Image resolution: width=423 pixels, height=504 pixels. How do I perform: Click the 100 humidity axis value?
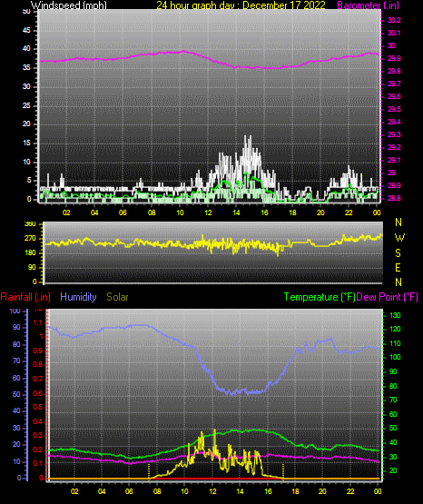(15, 311)
